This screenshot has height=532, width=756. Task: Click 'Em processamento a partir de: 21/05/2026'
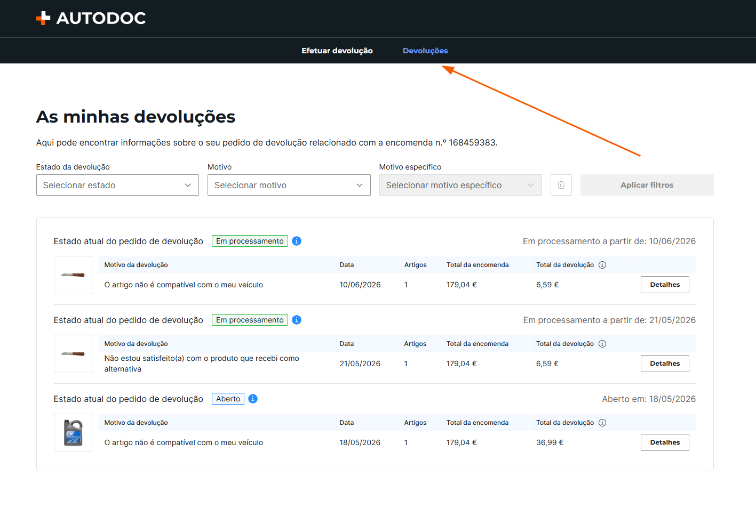tap(609, 320)
